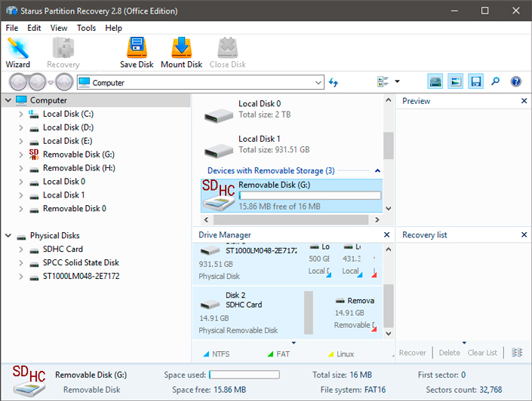The height and width of the screenshot is (401, 532).
Task: Click the Recovery toolbar icon
Action: [63, 53]
